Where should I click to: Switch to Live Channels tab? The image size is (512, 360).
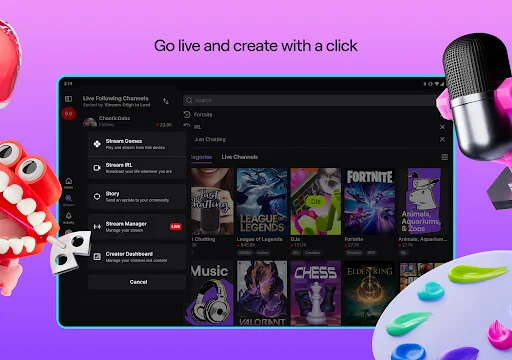click(x=240, y=157)
